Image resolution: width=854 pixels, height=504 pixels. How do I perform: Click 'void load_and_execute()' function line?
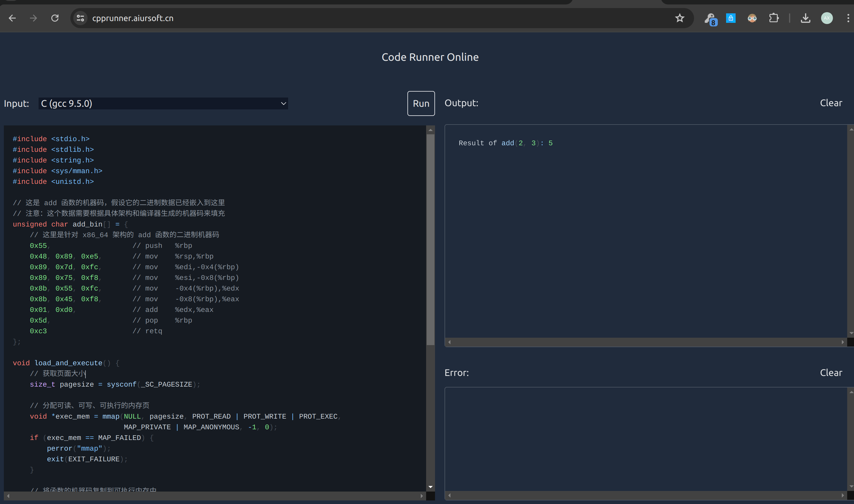point(66,363)
